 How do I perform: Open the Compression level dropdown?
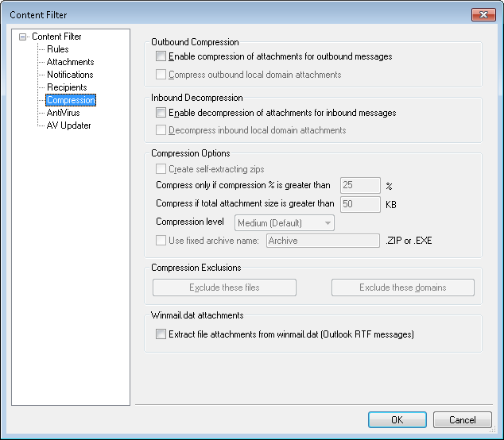[285, 223]
